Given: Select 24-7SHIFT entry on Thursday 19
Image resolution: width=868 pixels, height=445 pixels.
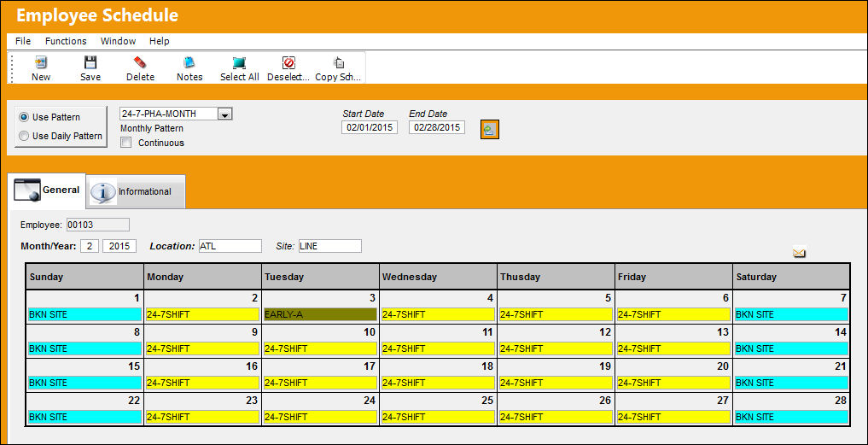Looking at the screenshot, I should (556, 383).
